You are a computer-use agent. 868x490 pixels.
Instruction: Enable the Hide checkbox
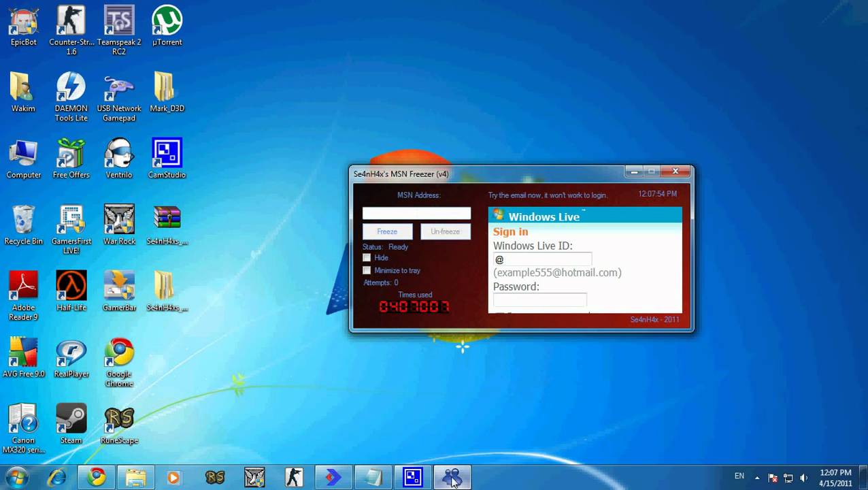(367, 258)
